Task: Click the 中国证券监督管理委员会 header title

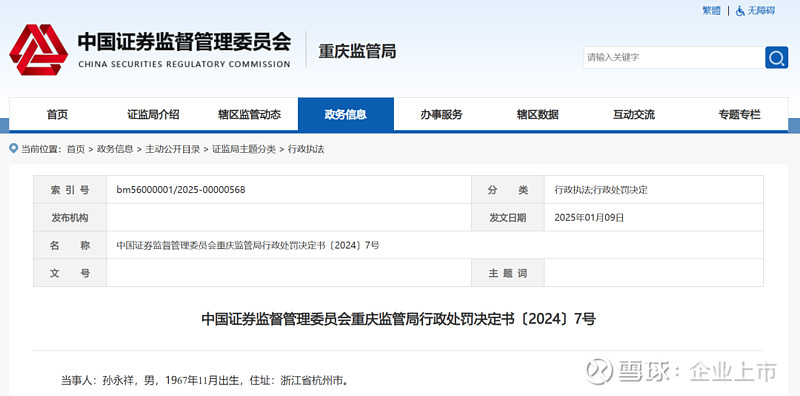Action: 184,42
